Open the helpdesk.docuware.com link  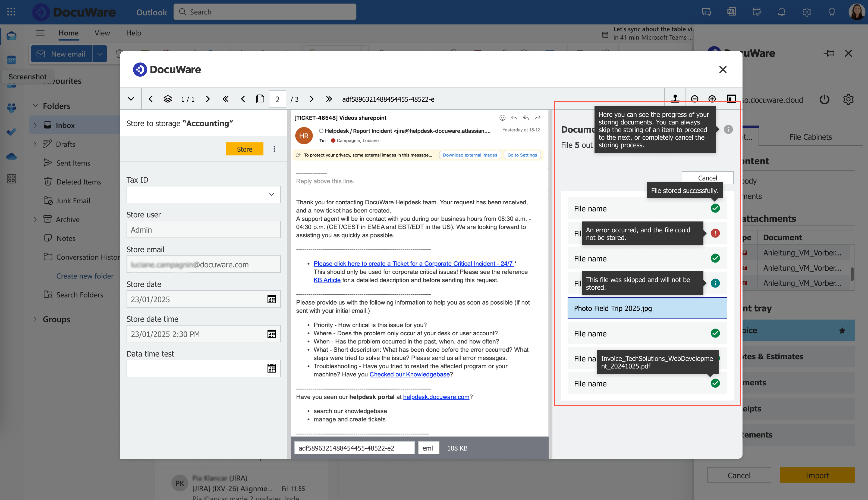point(436,397)
